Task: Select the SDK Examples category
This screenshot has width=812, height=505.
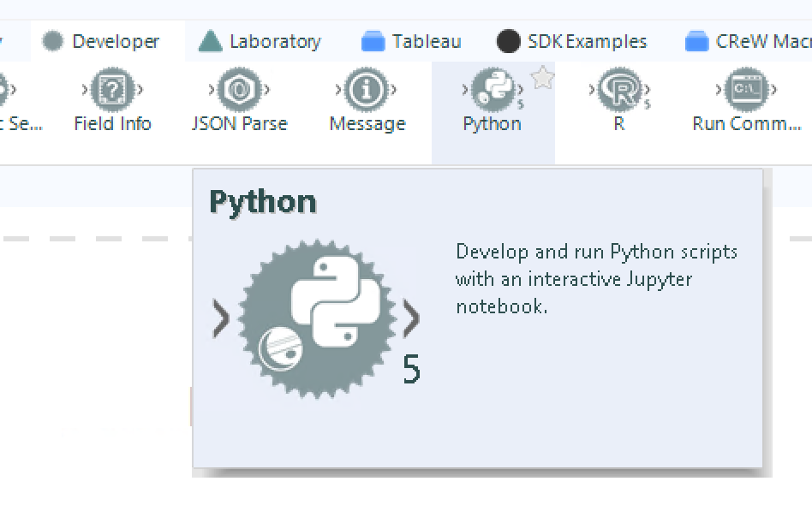Action: [x=574, y=39]
